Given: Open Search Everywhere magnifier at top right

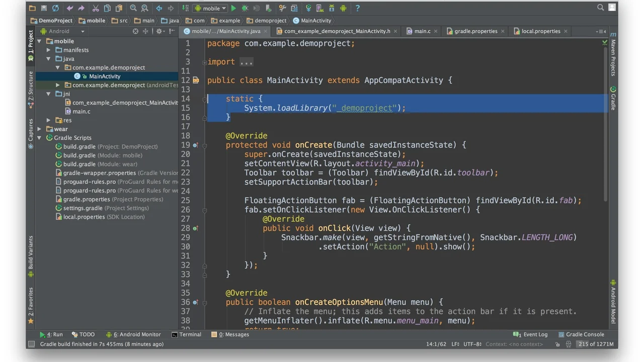Looking at the screenshot, I should click(x=600, y=8).
